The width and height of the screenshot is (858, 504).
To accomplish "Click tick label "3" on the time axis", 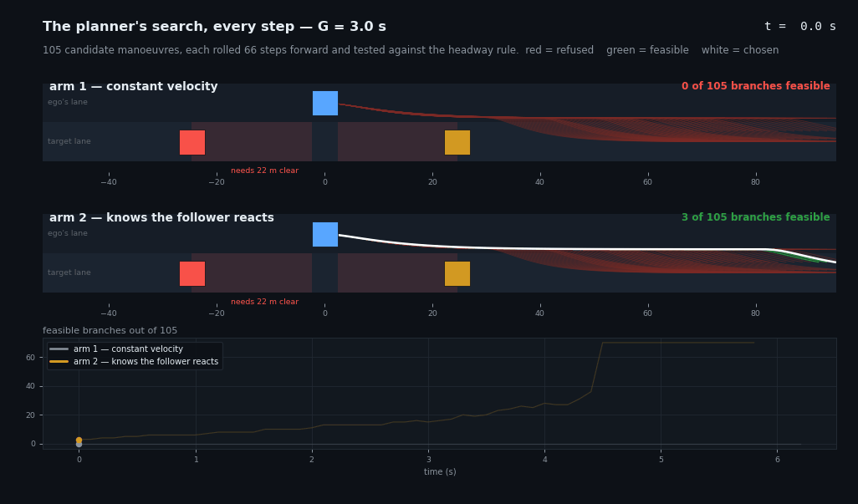I will (428, 460).
